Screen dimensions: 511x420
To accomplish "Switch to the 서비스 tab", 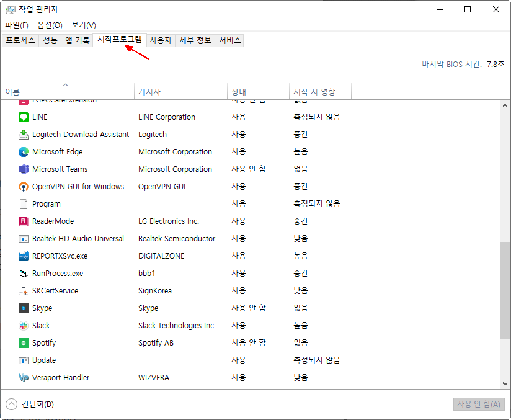I will [x=229, y=40].
